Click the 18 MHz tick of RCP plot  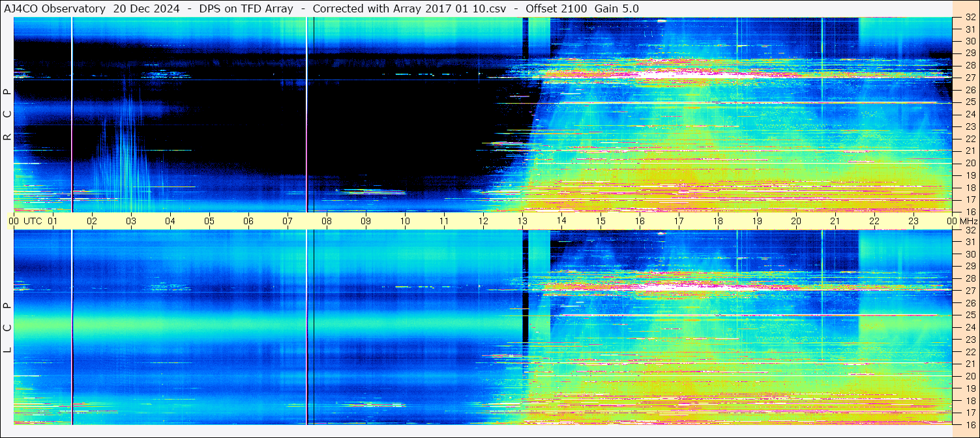pos(970,188)
